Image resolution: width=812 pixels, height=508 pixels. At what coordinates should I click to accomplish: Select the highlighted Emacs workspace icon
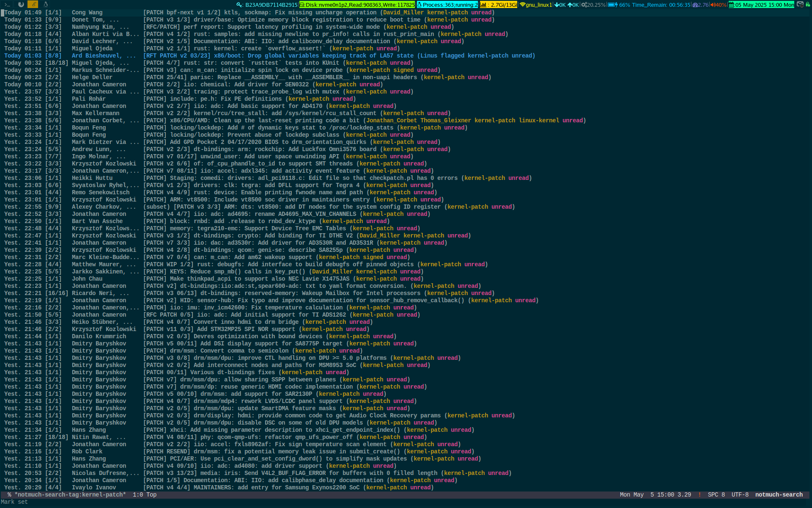point(33,4)
